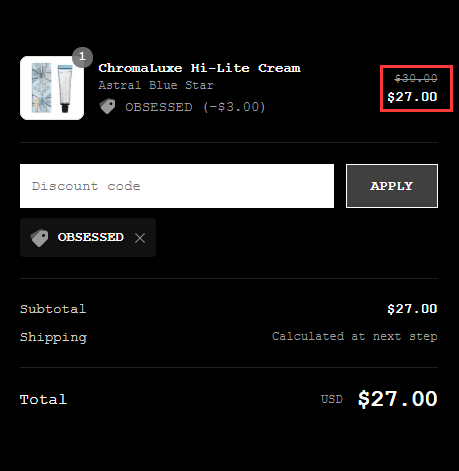Click the Subtotal amount $27.00

point(412,309)
